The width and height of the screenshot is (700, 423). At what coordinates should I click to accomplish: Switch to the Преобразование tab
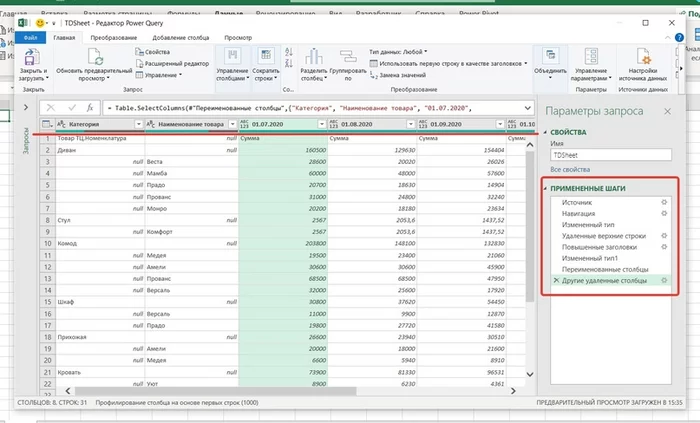click(114, 37)
